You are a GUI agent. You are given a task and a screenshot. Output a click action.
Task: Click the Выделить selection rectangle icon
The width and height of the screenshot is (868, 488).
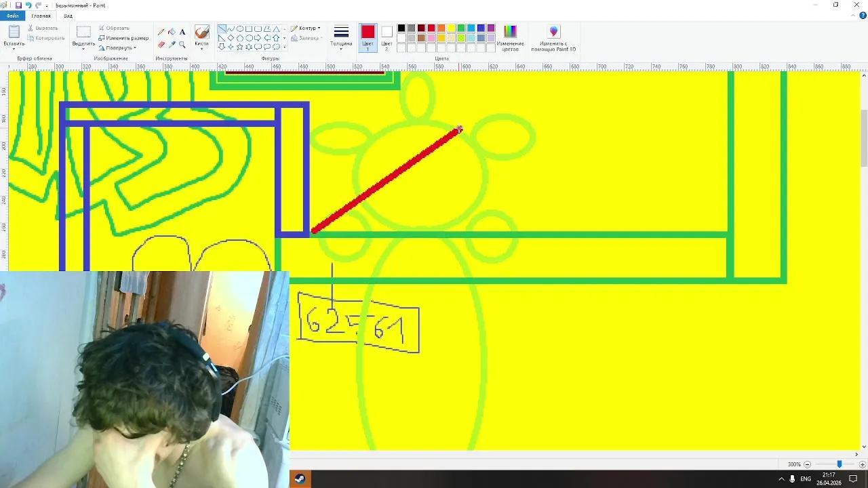coord(83,32)
